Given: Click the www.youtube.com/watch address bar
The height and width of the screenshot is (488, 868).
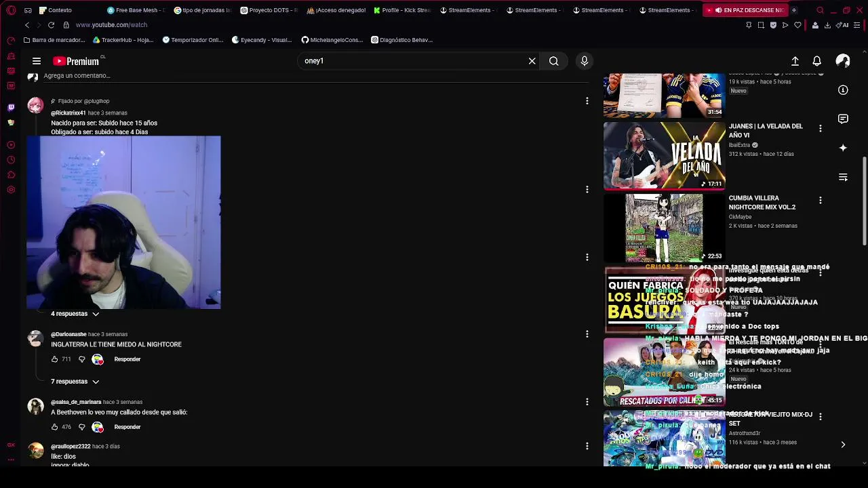Looking at the screenshot, I should point(111,25).
